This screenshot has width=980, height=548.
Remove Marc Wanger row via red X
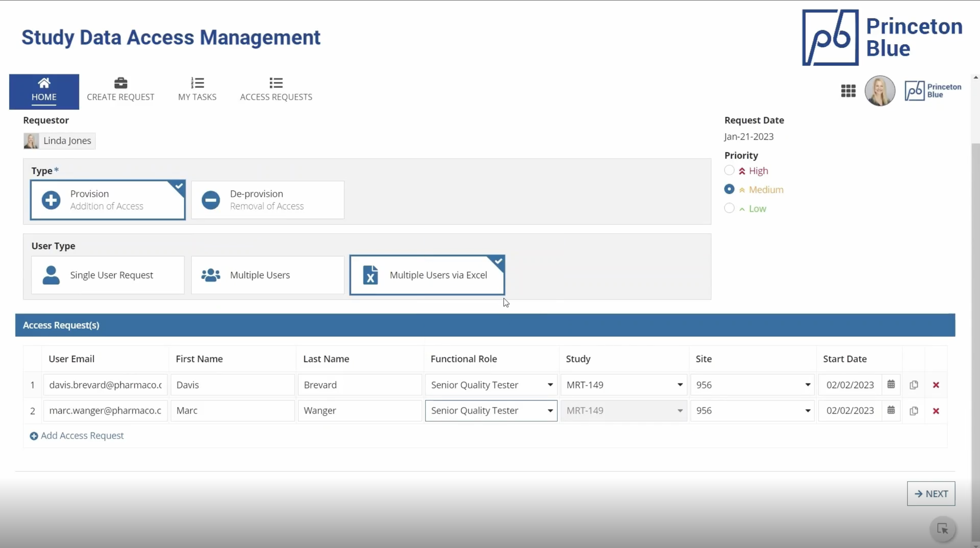click(936, 411)
